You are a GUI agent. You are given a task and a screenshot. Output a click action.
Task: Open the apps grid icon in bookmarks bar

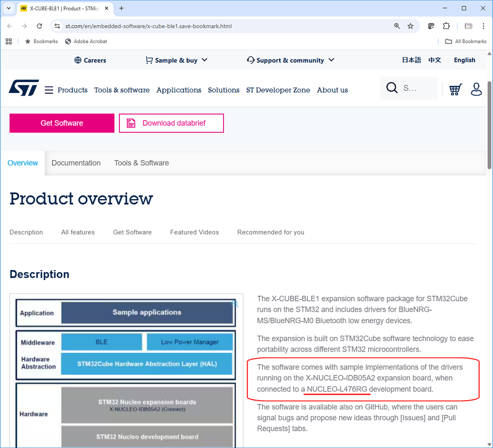9,41
